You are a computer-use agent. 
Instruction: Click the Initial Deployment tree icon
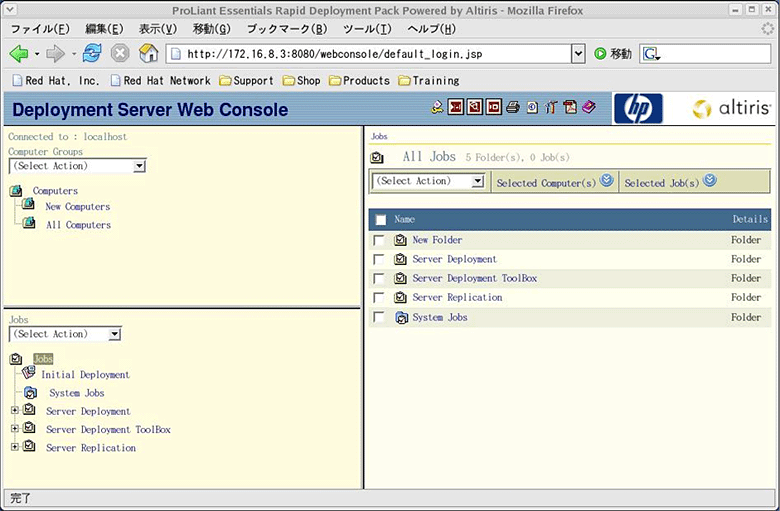(x=29, y=372)
